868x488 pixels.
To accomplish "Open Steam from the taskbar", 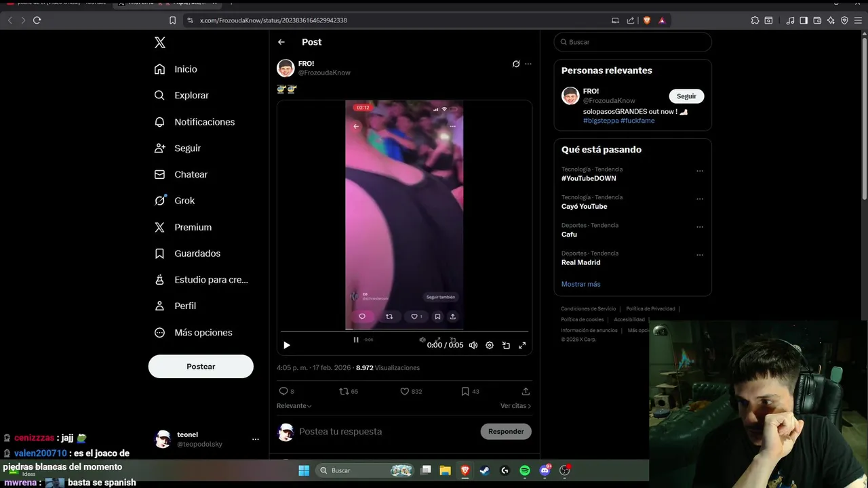I will [x=485, y=470].
